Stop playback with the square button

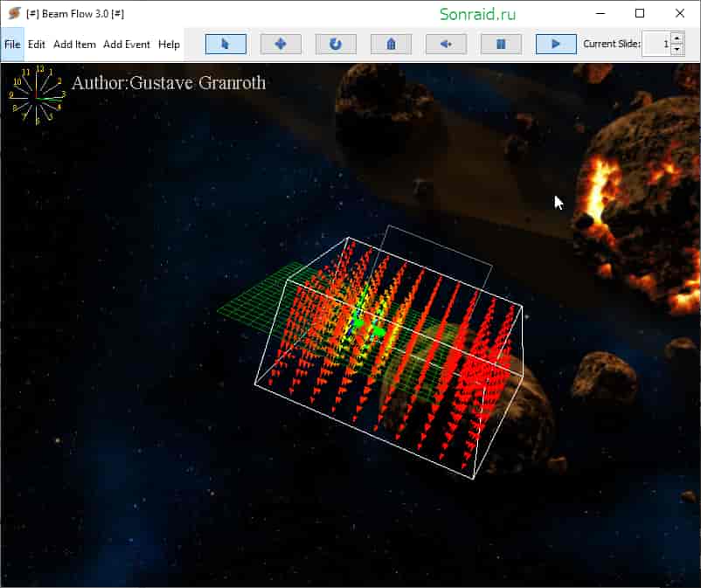coord(501,45)
